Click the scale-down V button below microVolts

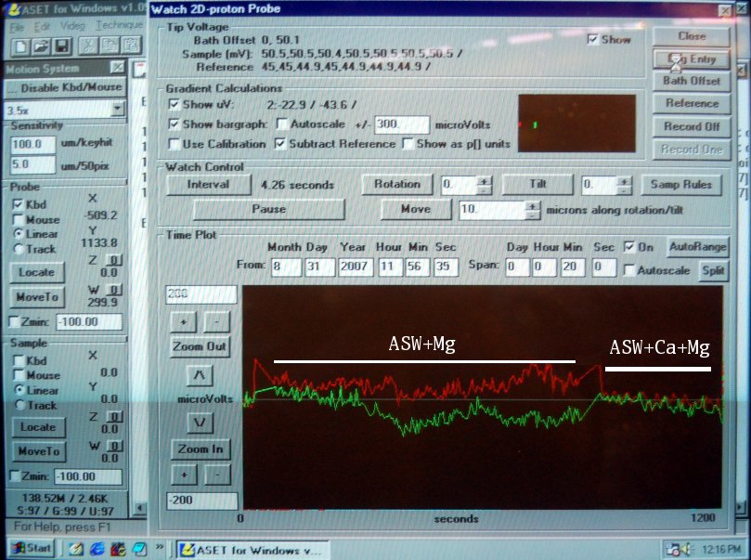(x=200, y=423)
